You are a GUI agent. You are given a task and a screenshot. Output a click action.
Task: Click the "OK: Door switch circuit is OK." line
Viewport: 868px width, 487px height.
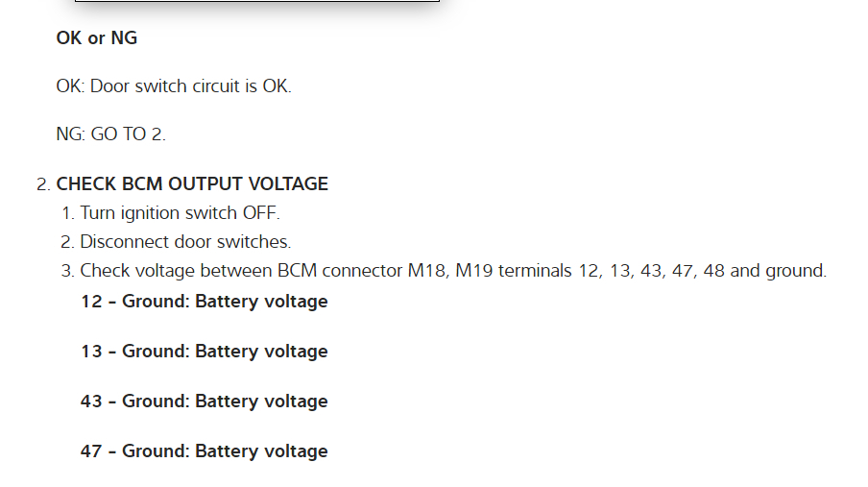pos(173,85)
